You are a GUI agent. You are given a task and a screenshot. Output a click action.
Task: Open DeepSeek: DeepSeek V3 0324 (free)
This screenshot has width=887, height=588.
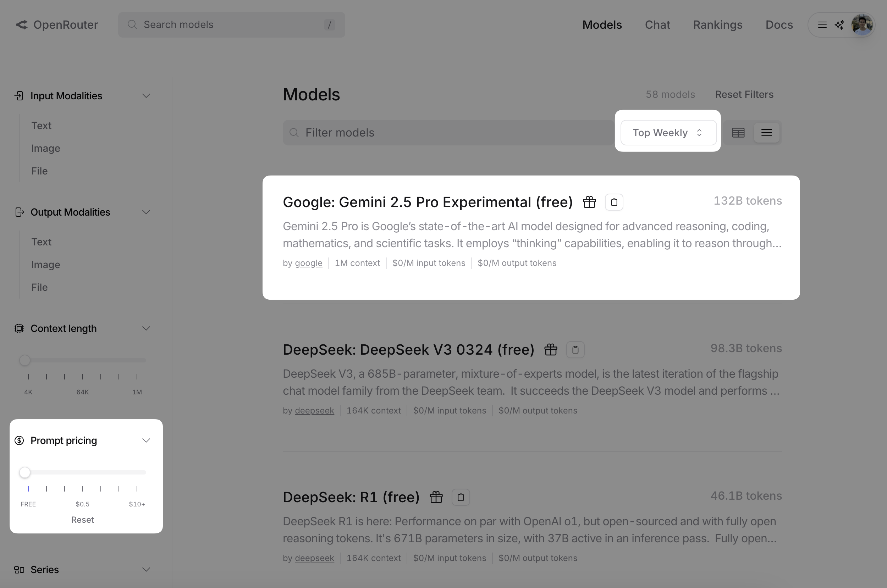coord(408,350)
